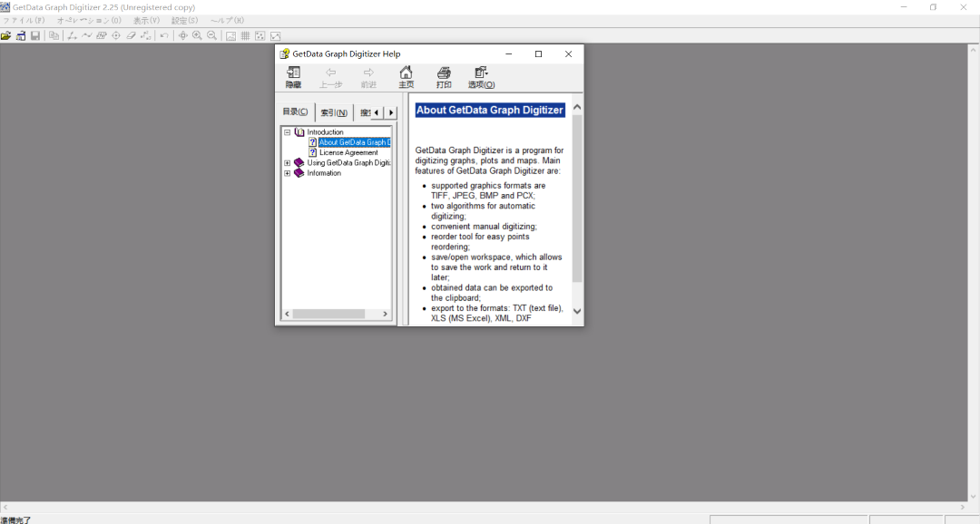Click the help content vertical scrollbar down arrow
The width and height of the screenshot is (980, 524).
coord(577,311)
